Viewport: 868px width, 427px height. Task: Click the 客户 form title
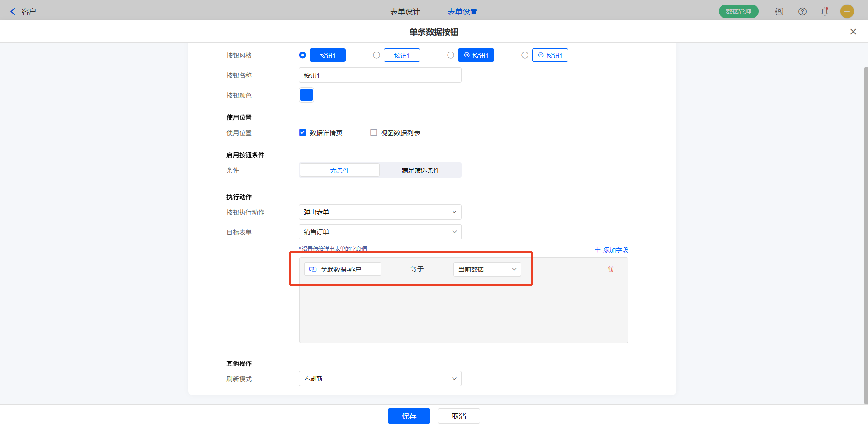[x=29, y=12]
